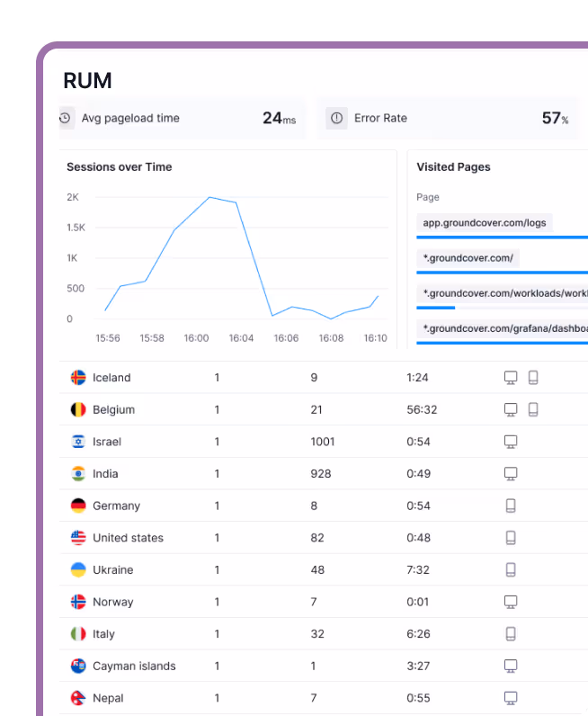Click the United states flag icon

coord(78,538)
